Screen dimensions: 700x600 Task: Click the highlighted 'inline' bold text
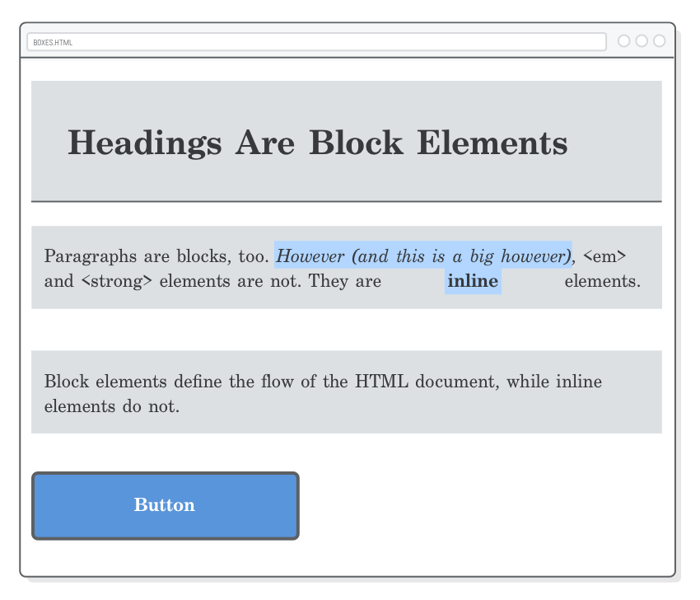pos(473,281)
